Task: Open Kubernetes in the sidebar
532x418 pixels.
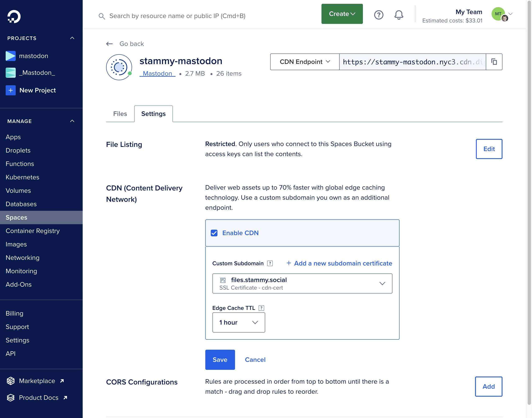Action: [x=22, y=177]
